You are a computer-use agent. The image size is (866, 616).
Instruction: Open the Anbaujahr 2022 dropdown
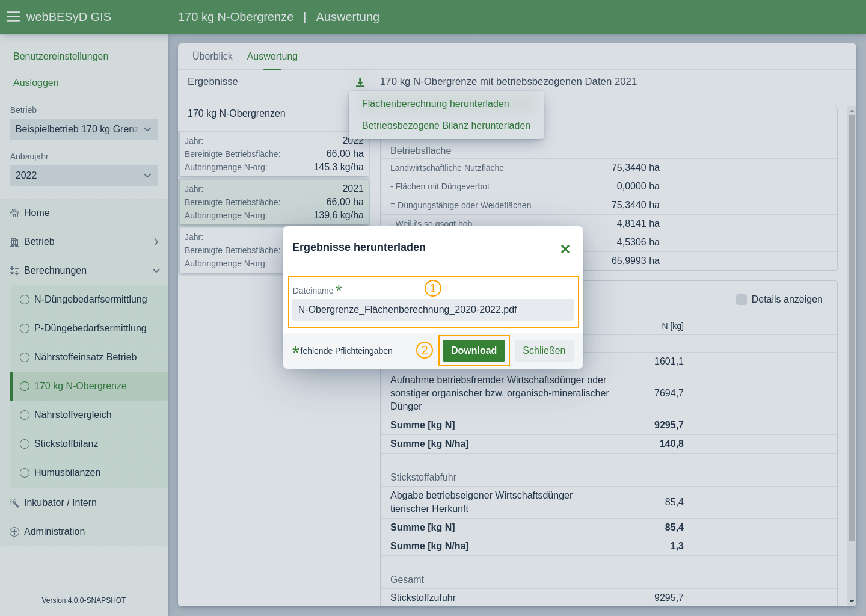click(84, 176)
